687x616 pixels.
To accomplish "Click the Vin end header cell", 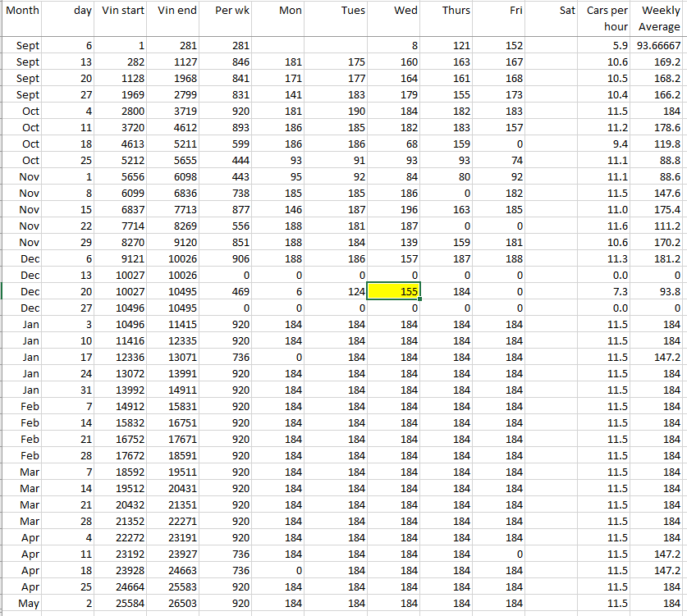I will click(x=176, y=11).
